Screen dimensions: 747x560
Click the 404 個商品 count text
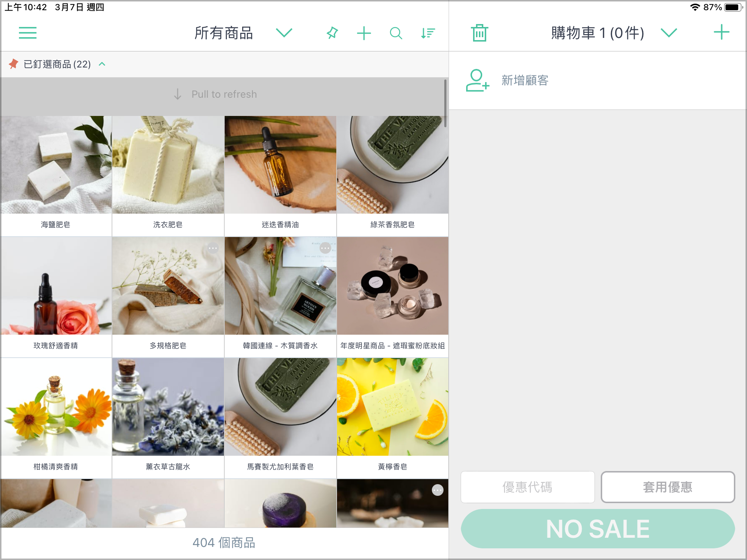(x=224, y=542)
